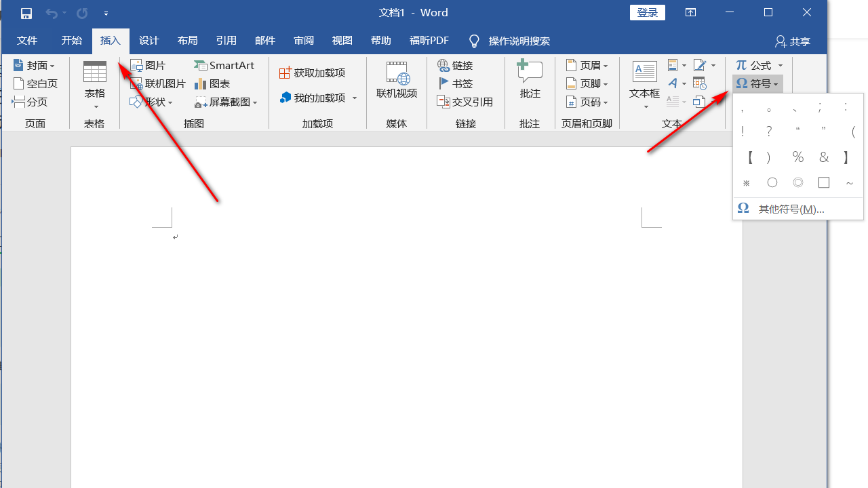This screenshot has height=488, width=868.
Task: Insert the ampersand symbol
Action: pos(824,157)
